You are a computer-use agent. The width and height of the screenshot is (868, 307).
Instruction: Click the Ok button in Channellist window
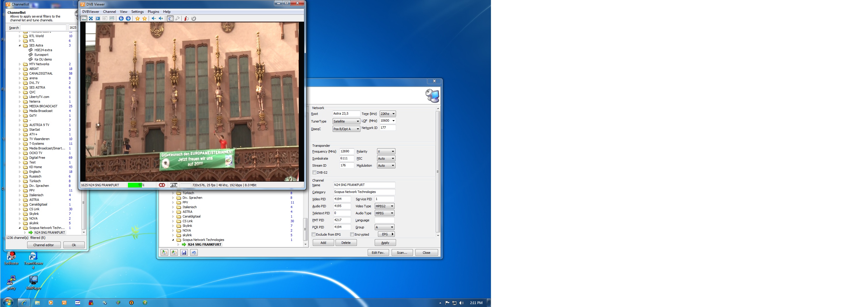coord(74,245)
